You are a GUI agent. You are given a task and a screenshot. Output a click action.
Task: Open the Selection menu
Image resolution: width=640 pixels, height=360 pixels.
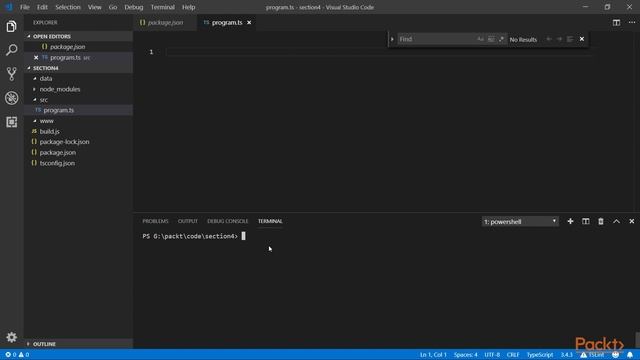tap(68, 7)
